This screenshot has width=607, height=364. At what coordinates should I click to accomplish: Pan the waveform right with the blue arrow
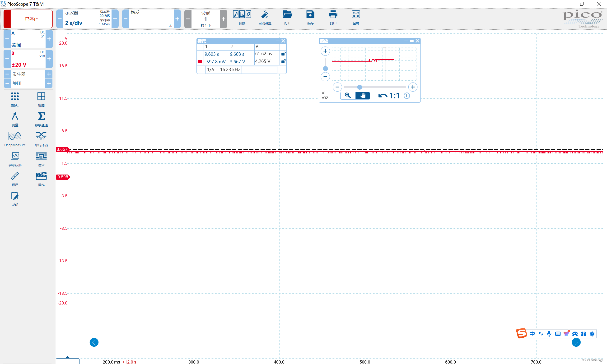click(x=576, y=342)
